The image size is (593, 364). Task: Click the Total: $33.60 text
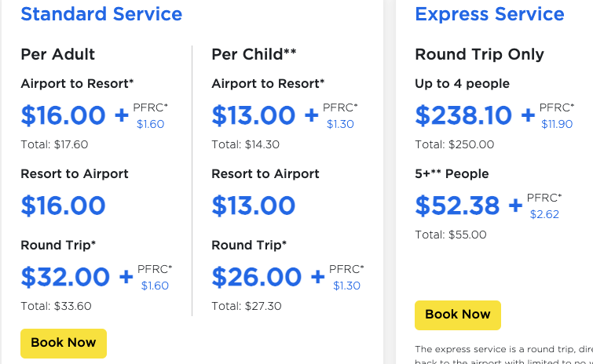tap(56, 306)
